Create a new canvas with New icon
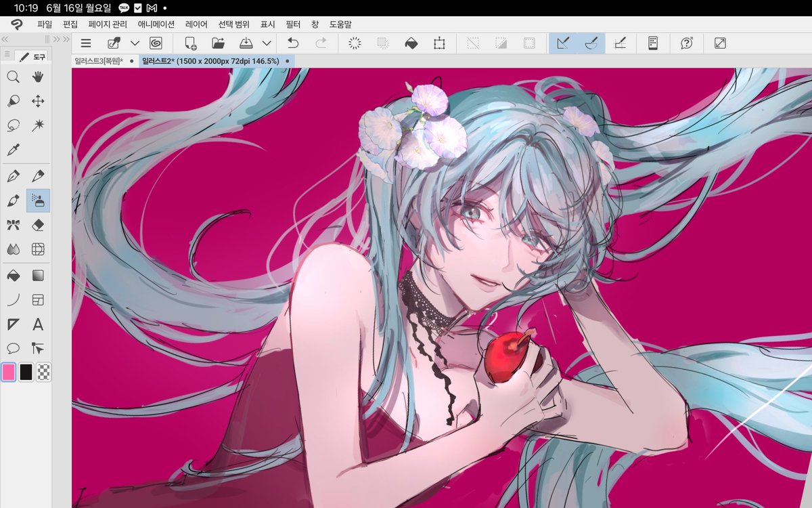This screenshot has height=508, width=812. point(190,43)
